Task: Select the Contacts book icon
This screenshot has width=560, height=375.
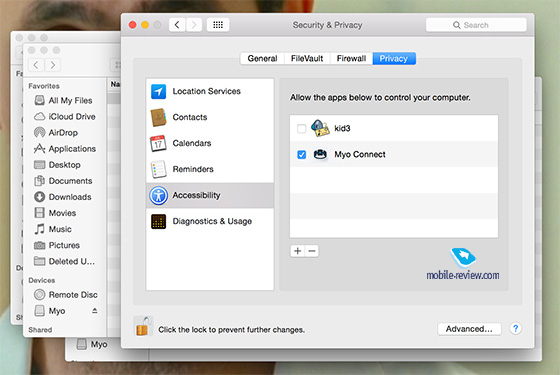Action: coord(158,118)
